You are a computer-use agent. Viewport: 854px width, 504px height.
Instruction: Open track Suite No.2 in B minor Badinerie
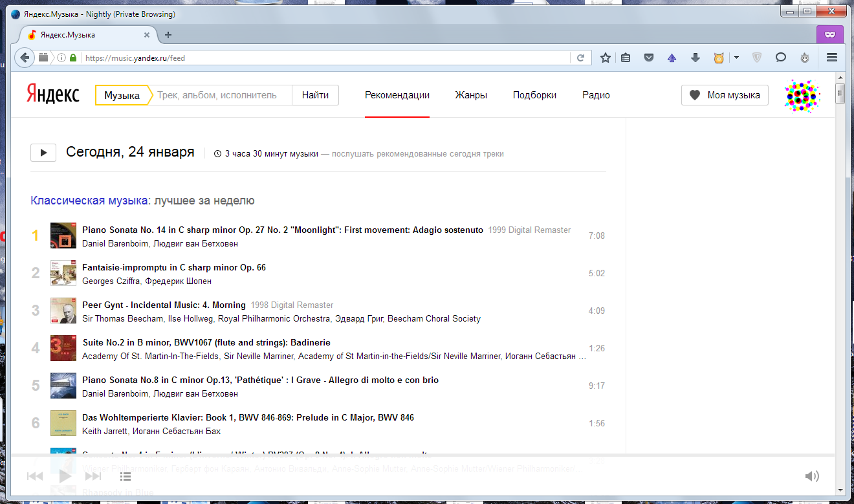pos(206,342)
